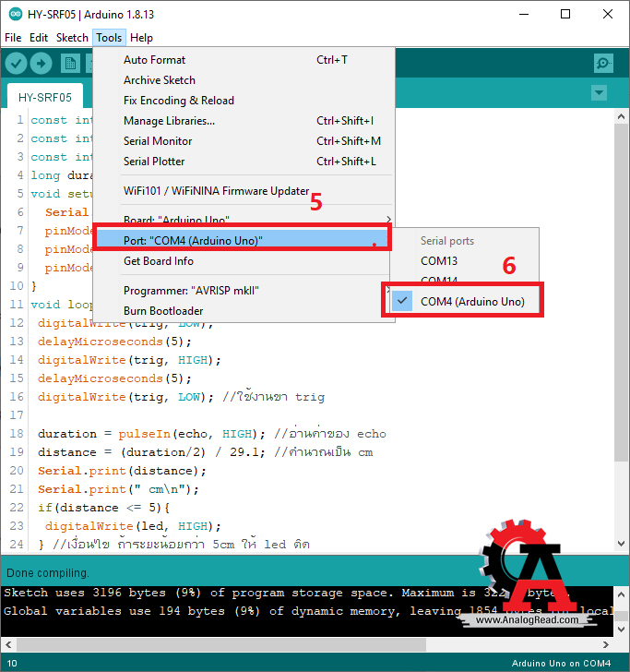Click editor vertical scrollbar down arrow
This screenshot has width=630, height=672.
[x=622, y=544]
